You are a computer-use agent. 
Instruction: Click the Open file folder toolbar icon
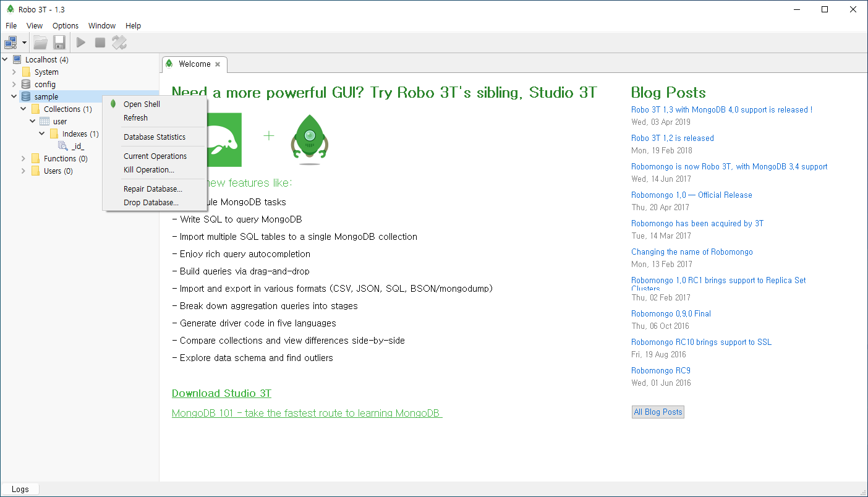pos(40,43)
